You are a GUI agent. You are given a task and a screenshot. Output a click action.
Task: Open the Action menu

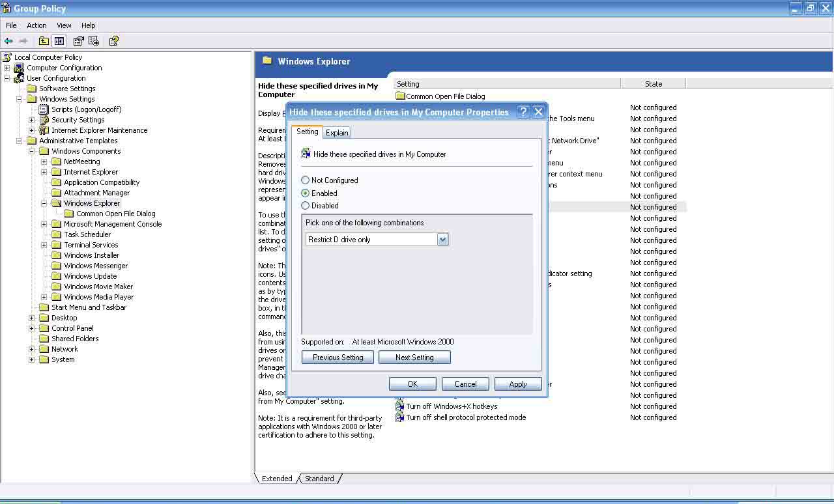36,25
